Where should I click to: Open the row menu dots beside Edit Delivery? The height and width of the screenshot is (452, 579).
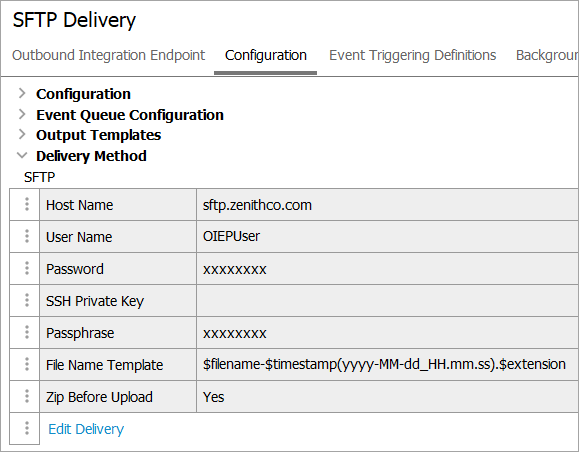pos(27,428)
